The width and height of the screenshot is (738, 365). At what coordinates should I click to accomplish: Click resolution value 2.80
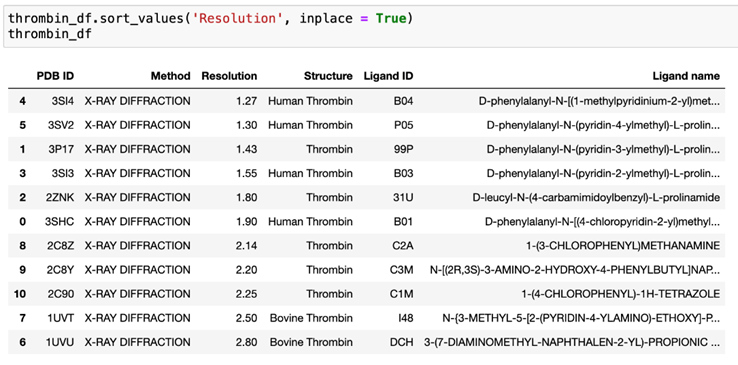pos(247,342)
